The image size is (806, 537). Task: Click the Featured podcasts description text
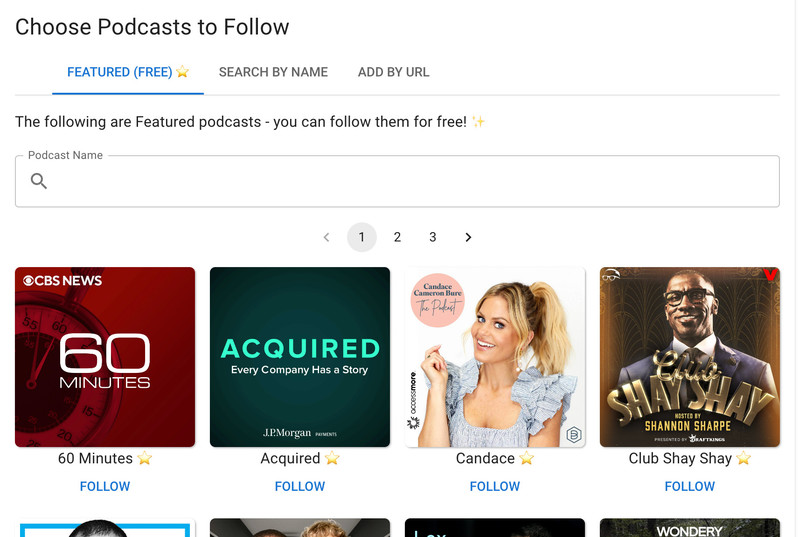tap(250, 122)
